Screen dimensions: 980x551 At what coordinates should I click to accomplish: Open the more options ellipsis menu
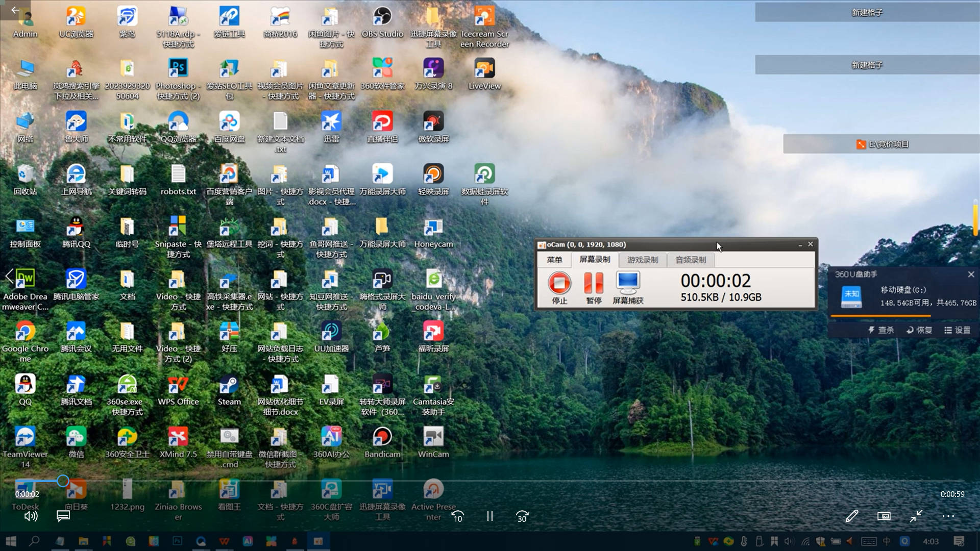[x=948, y=516]
